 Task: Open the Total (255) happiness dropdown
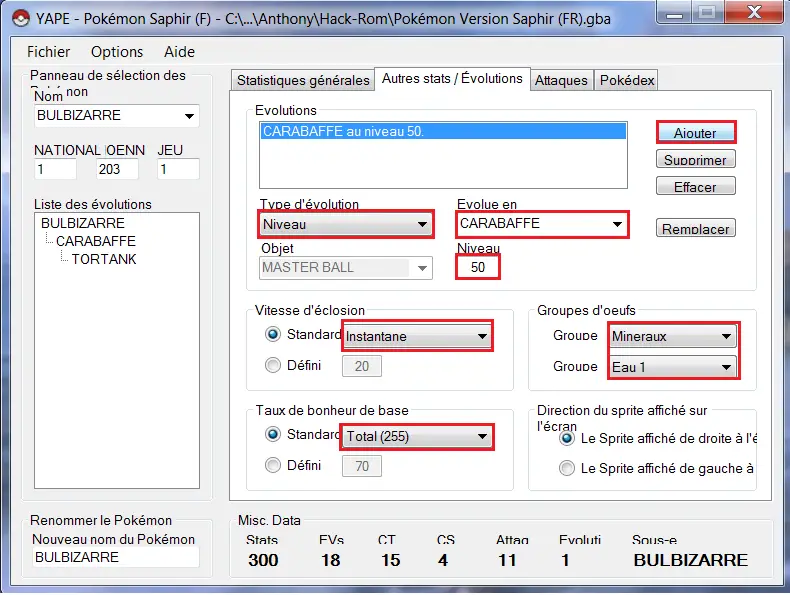click(x=418, y=436)
